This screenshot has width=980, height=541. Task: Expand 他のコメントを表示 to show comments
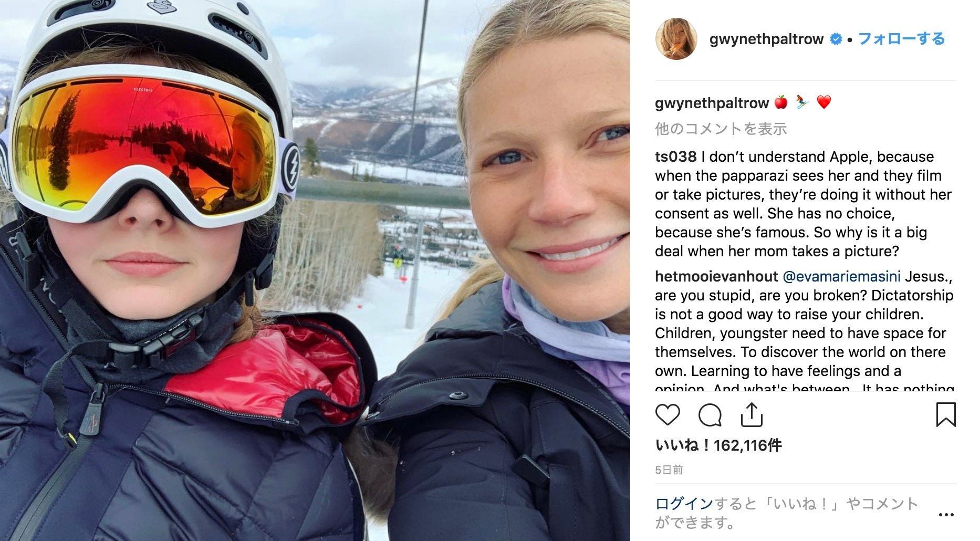pos(721,129)
